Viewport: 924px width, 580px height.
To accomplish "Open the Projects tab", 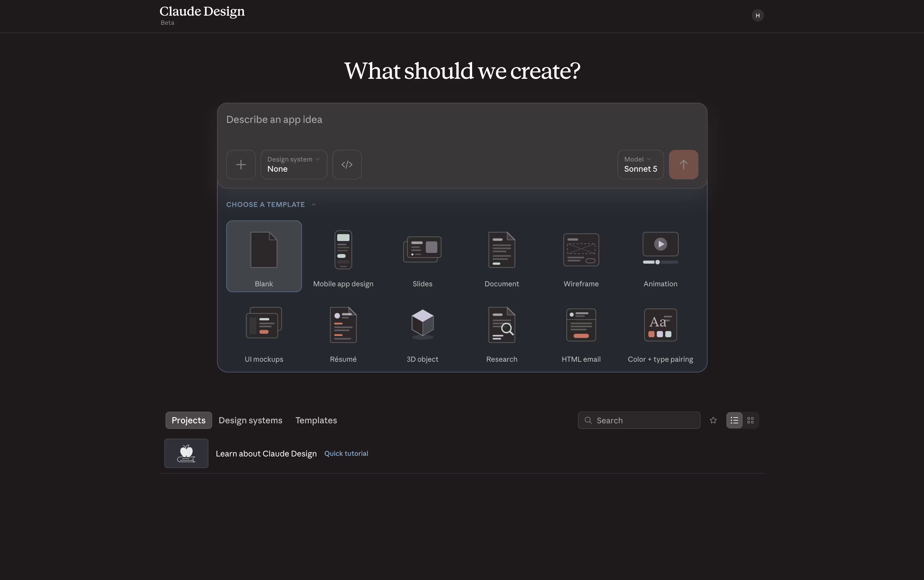I will tap(188, 420).
